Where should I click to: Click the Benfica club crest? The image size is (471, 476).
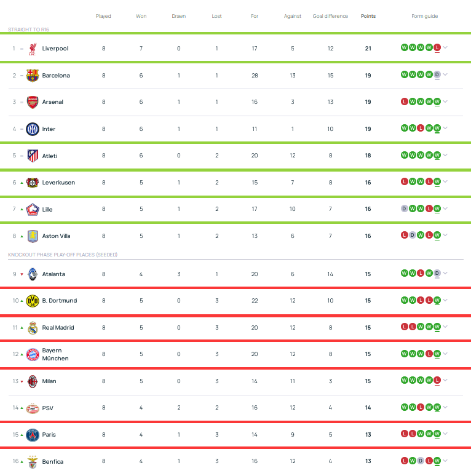pos(33,462)
